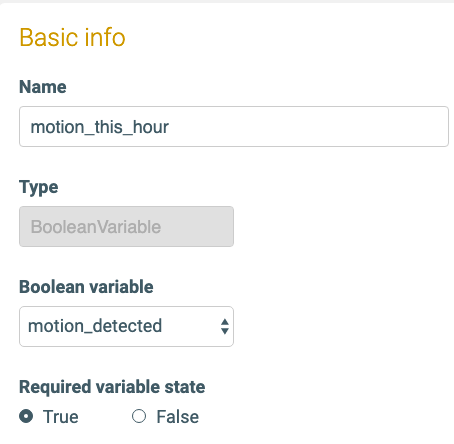Screen dimensions: 454x444
Task: Set required variable state to False
Action: (x=139, y=416)
